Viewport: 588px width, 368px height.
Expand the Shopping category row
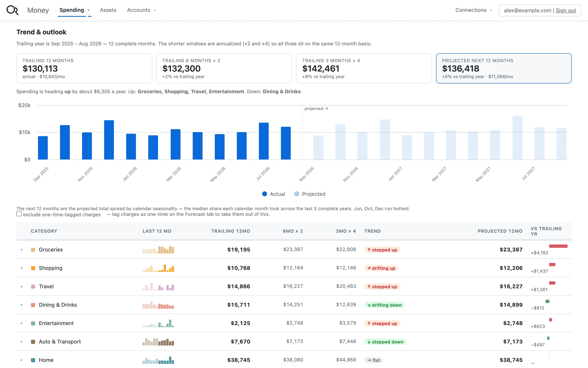click(22, 268)
